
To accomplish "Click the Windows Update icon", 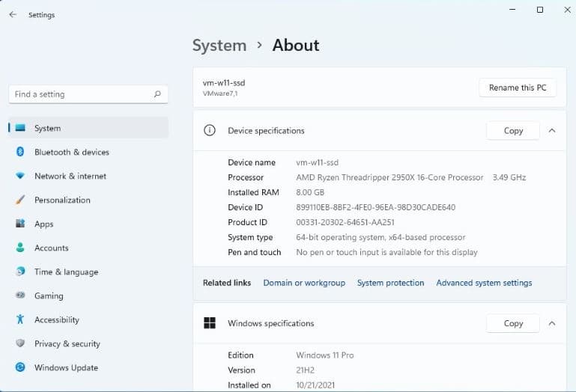I will [20, 367].
